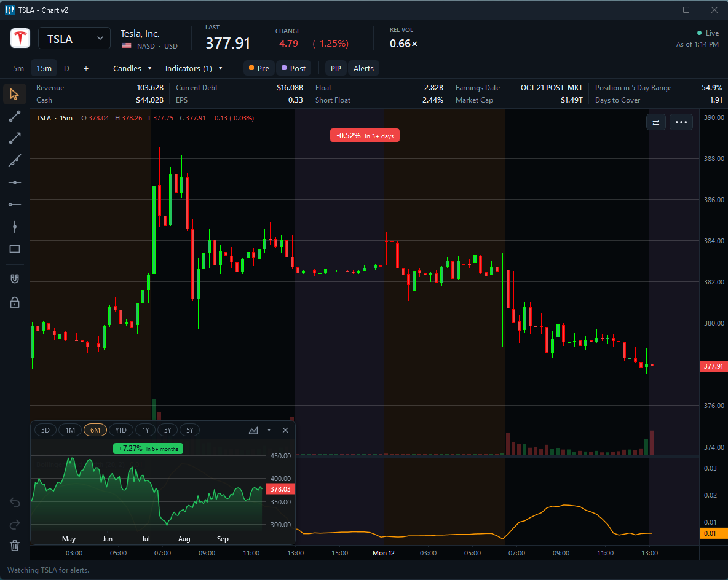Select the 5Y range in mini chart
This screenshot has width=728, height=580.
[190, 430]
